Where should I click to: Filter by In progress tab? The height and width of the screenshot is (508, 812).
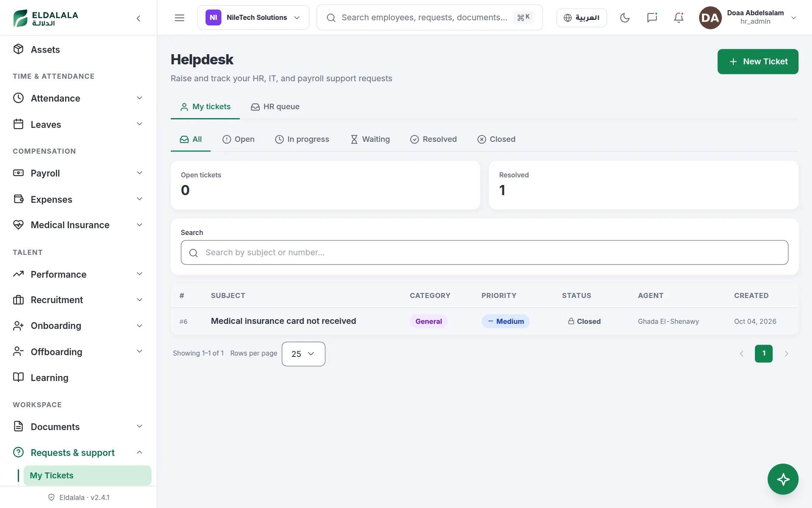pyautogui.click(x=302, y=139)
